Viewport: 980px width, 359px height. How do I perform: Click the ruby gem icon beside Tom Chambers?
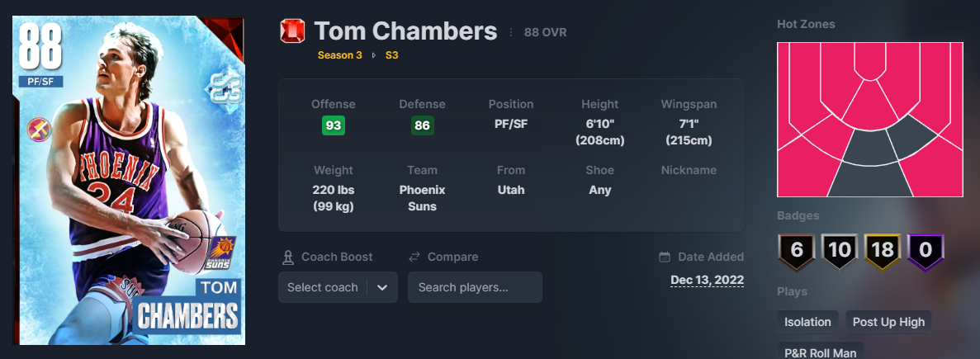[x=292, y=32]
